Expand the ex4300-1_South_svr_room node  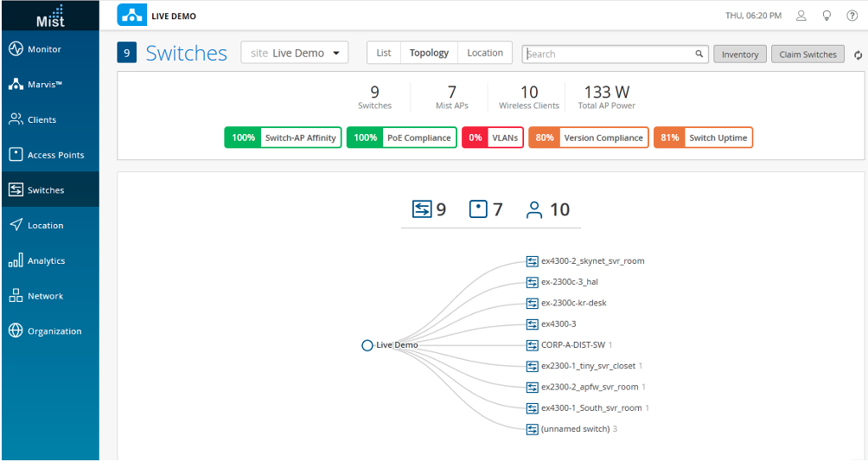coord(591,408)
